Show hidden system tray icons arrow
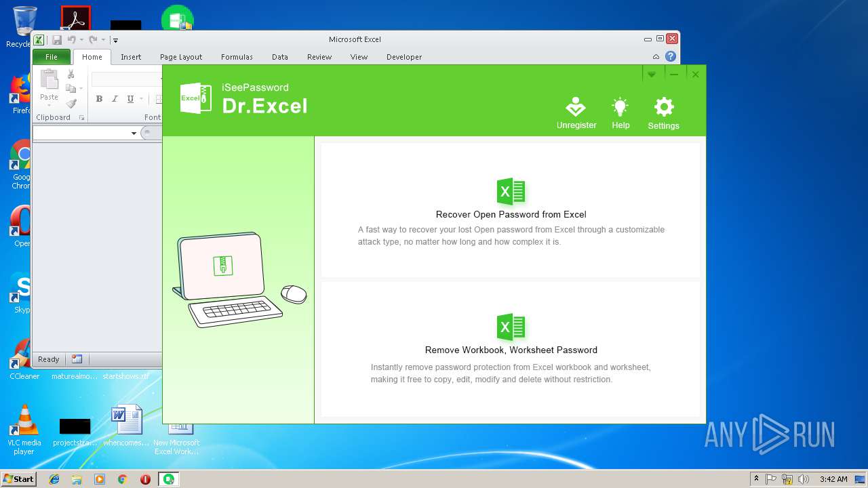868x488 pixels. pyautogui.click(x=756, y=479)
